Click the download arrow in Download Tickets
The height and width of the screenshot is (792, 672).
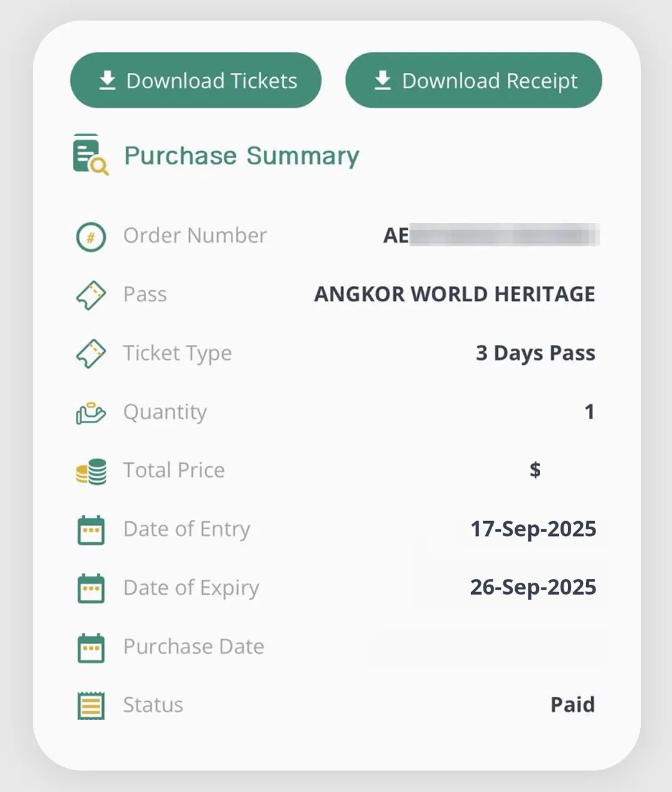(108, 80)
